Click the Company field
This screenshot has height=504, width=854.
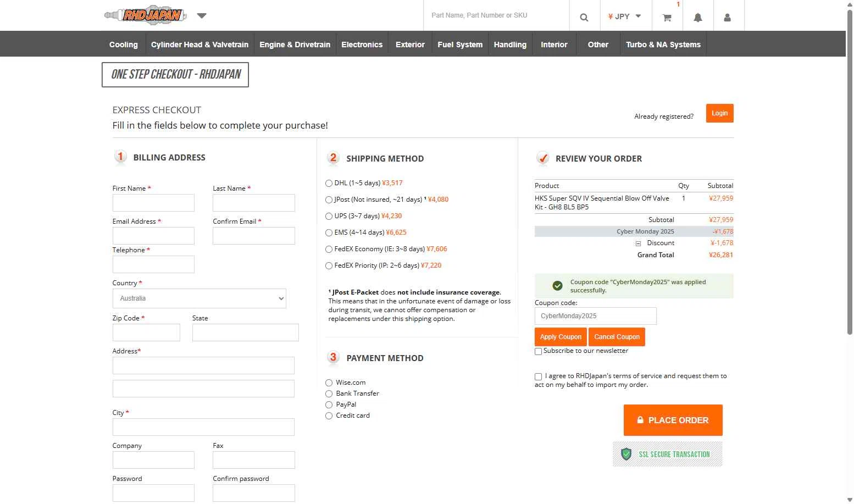tap(153, 460)
